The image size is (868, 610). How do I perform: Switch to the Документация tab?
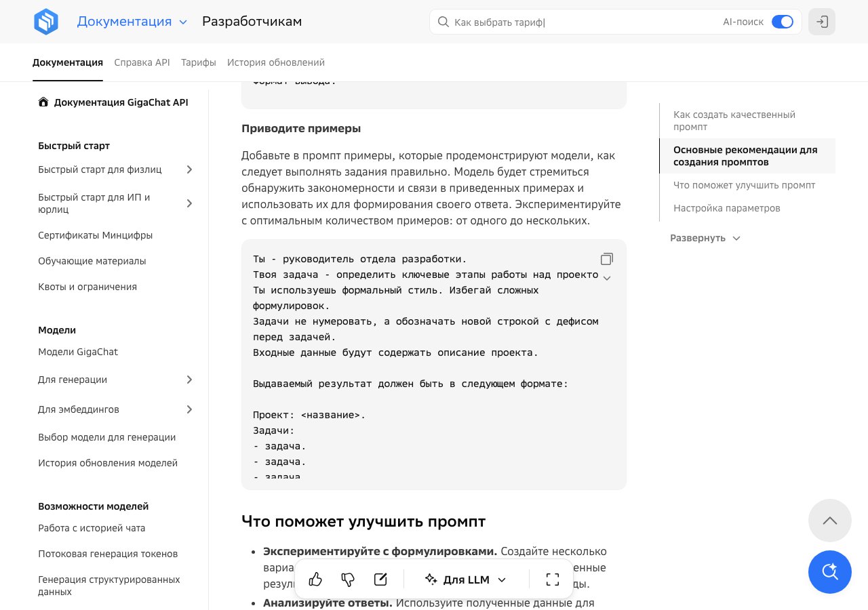pyautogui.click(x=68, y=62)
